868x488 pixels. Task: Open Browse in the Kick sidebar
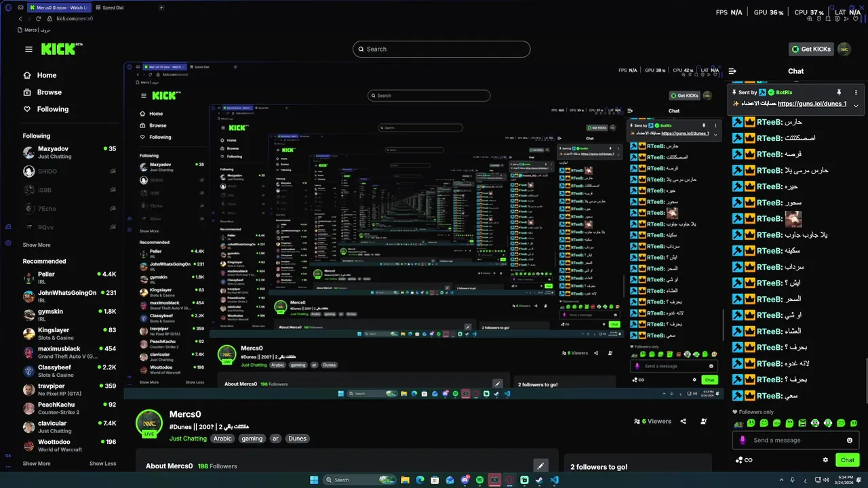pos(43,92)
